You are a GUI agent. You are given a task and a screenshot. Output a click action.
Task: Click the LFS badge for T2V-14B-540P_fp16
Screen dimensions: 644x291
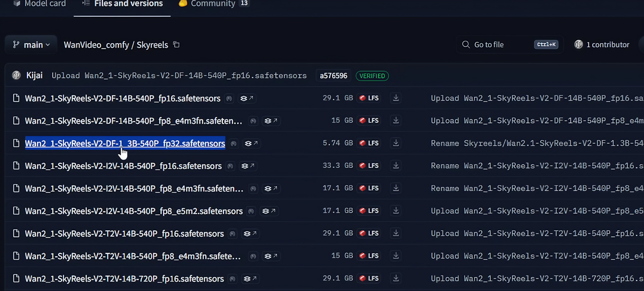point(369,234)
